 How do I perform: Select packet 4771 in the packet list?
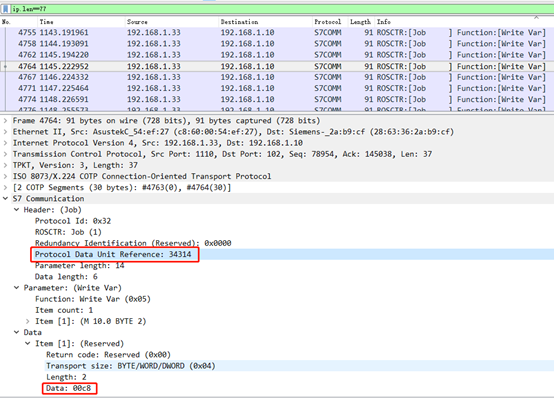(277, 88)
